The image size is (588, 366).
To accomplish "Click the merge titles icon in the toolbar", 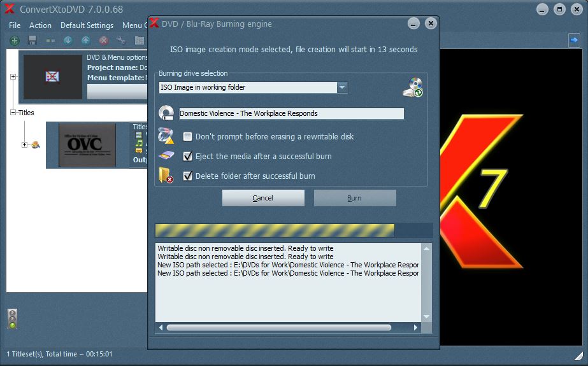I will pos(50,41).
